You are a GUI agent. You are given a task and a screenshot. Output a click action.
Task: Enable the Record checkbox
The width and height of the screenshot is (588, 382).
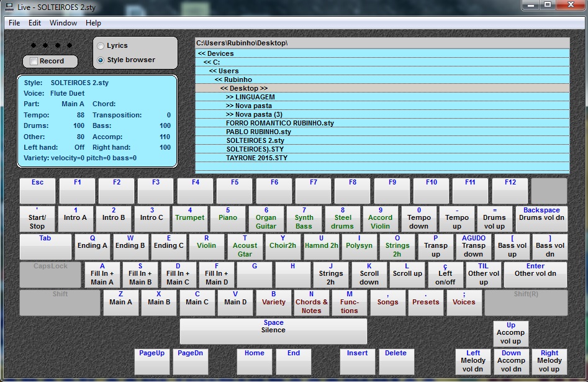pyautogui.click(x=34, y=61)
